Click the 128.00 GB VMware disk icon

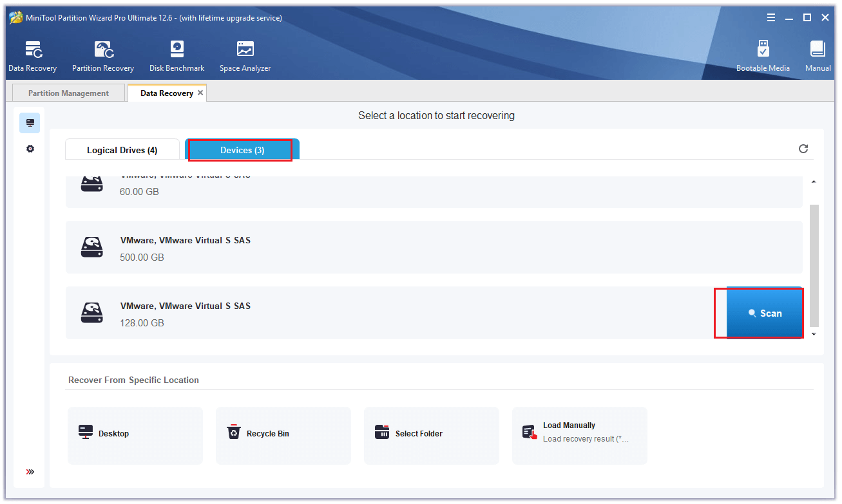click(92, 313)
